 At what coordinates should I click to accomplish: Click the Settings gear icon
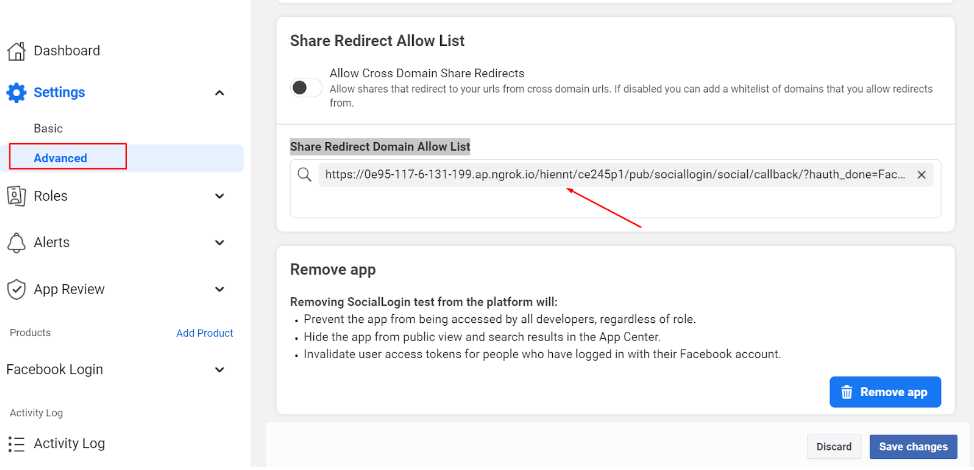[x=16, y=93]
